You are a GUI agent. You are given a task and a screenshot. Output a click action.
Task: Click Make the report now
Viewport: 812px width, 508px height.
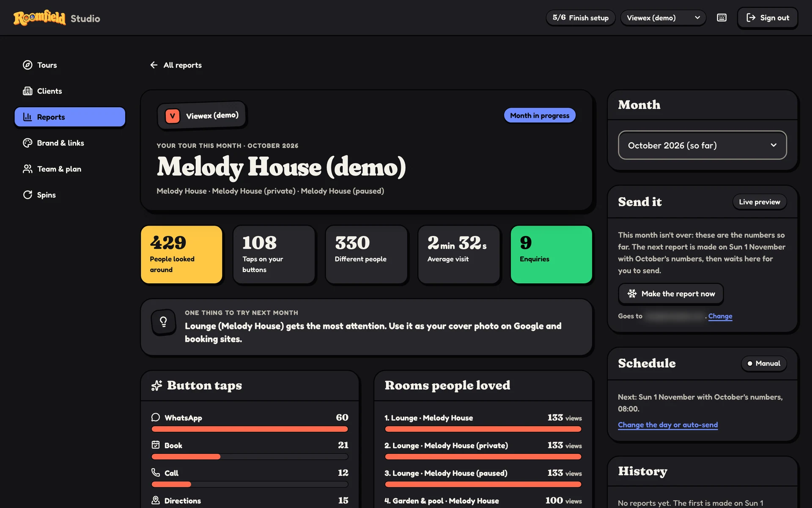(671, 294)
